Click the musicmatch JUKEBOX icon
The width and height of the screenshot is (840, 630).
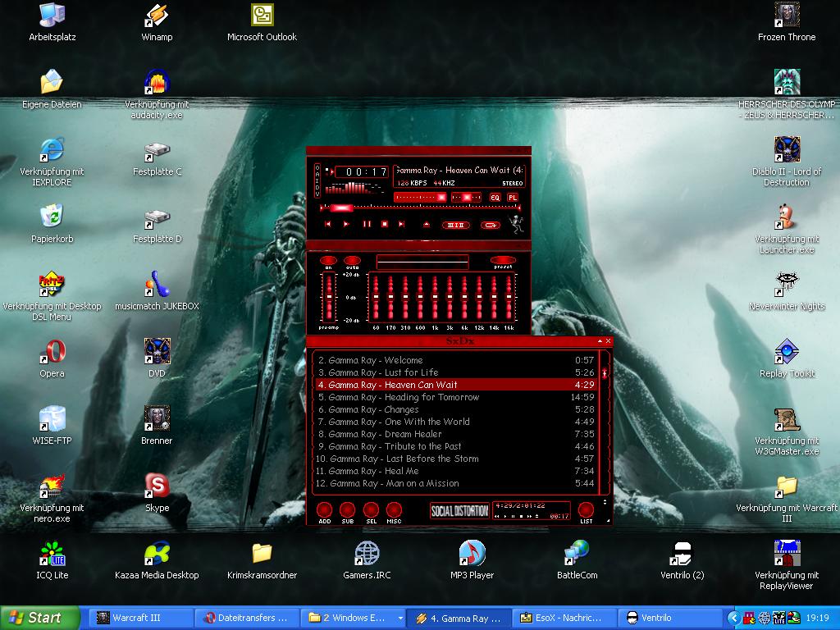click(x=157, y=291)
